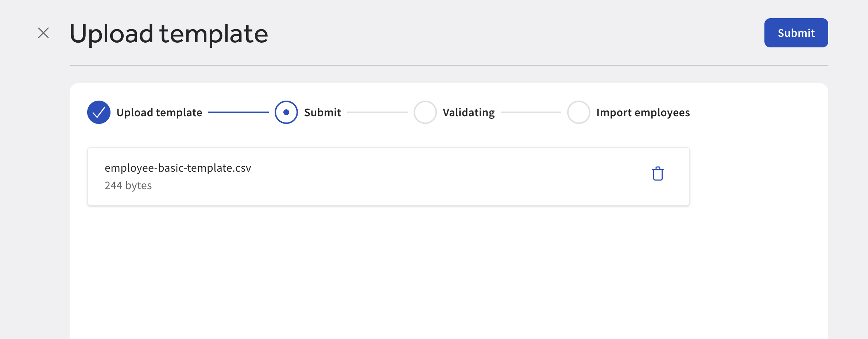Screen dimensions: 868x339
Task: Close the Upload template dialog with the X
Action: pyautogui.click(x=43, y=32)
